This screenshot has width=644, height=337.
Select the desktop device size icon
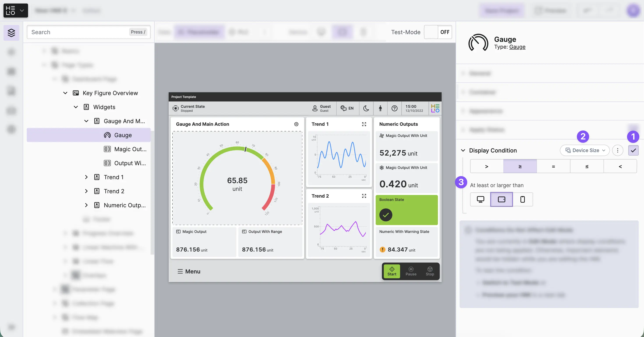pos(480,199)
